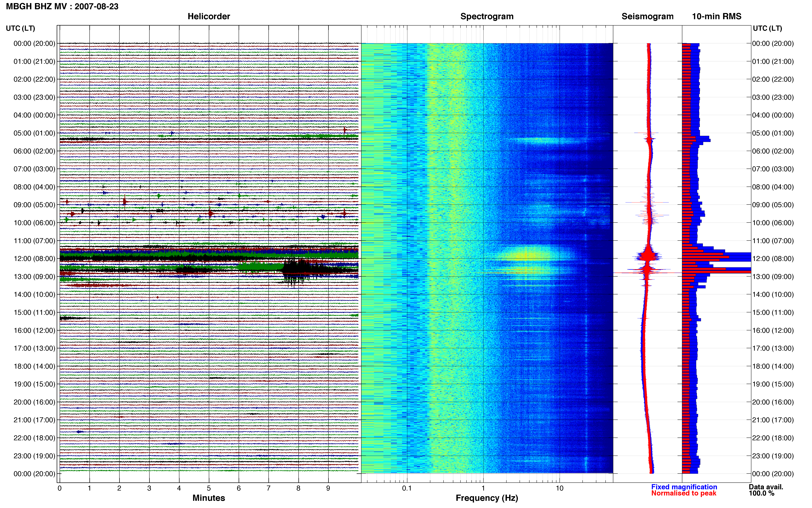Click '10:00 (06:00)' on the Helicorder time axis
Screen dimensions: 812x508
(34, 223)
